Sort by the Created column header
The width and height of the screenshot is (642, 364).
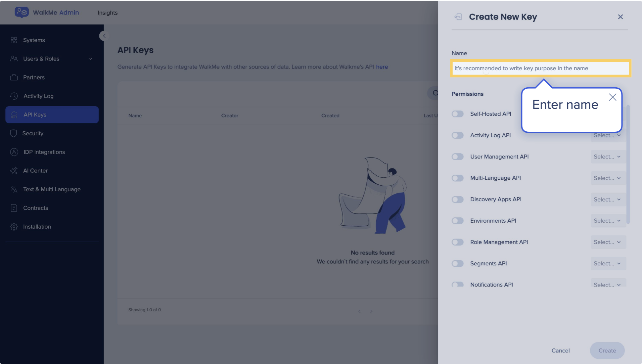[330, 115]
